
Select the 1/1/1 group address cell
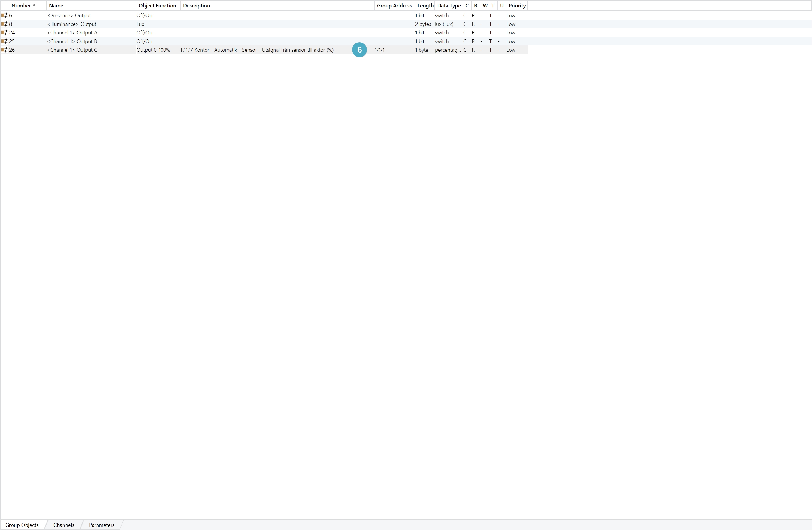379,50
